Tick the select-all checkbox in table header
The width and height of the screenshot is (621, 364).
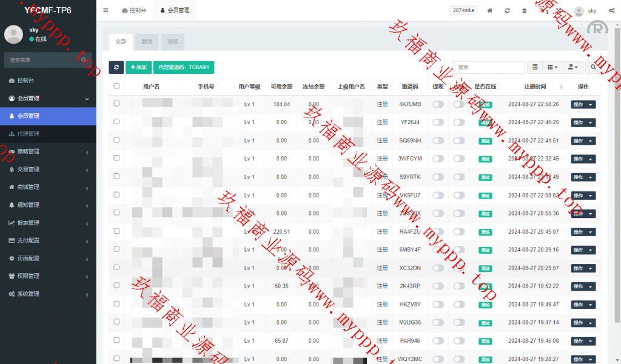116,86
